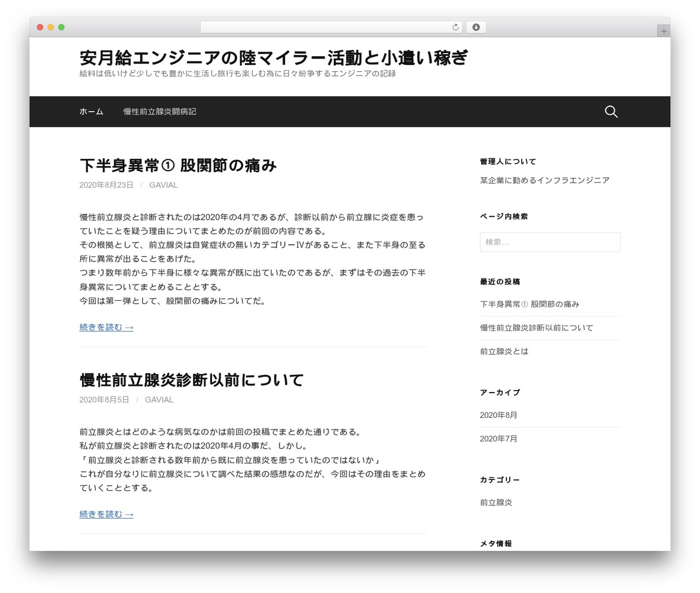This screenshot has width=700, height=593.
Task: Open recent post 慢性前立腺炎診断以前について in sidebar
Action: pos(536,328)
